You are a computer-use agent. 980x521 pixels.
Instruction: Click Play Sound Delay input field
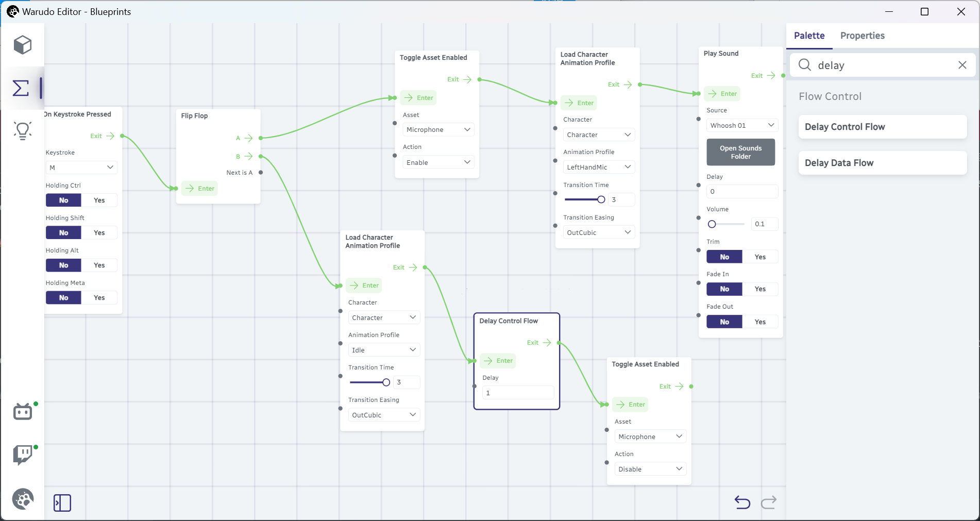[x=742, y=191]
